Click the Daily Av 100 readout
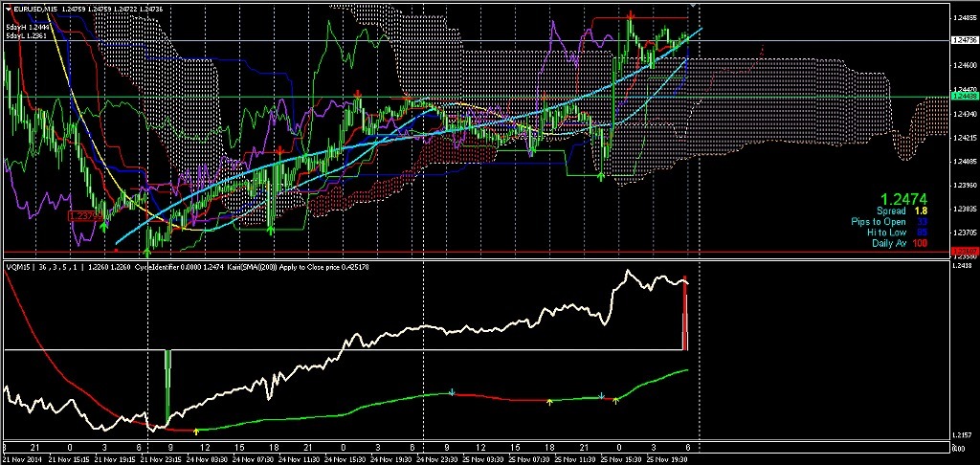 click(x=900, y=243)
